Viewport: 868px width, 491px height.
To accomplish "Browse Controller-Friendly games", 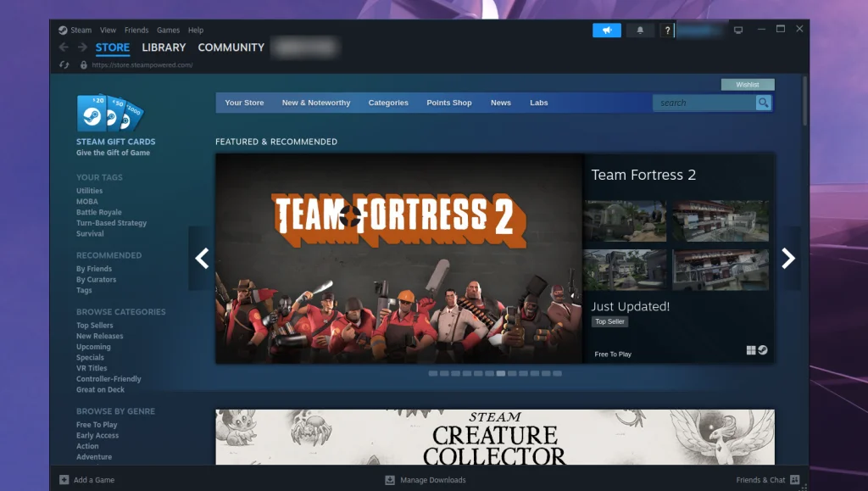I will 108,379.
